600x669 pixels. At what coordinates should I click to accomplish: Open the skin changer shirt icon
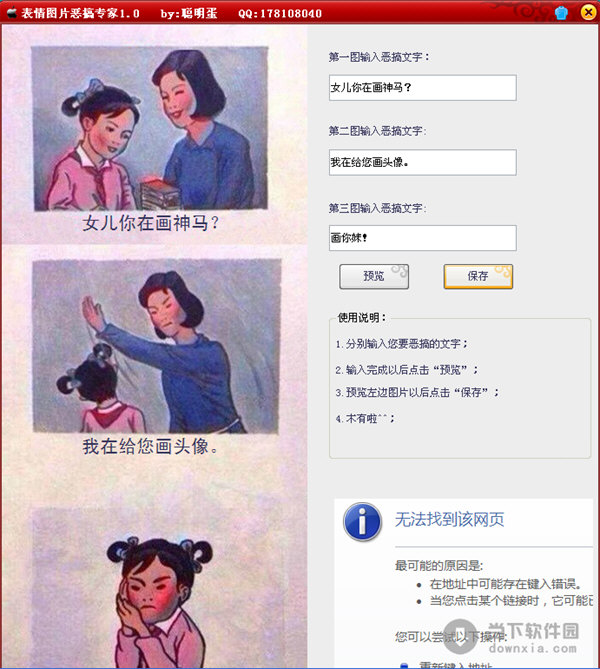tap(561, 13)
